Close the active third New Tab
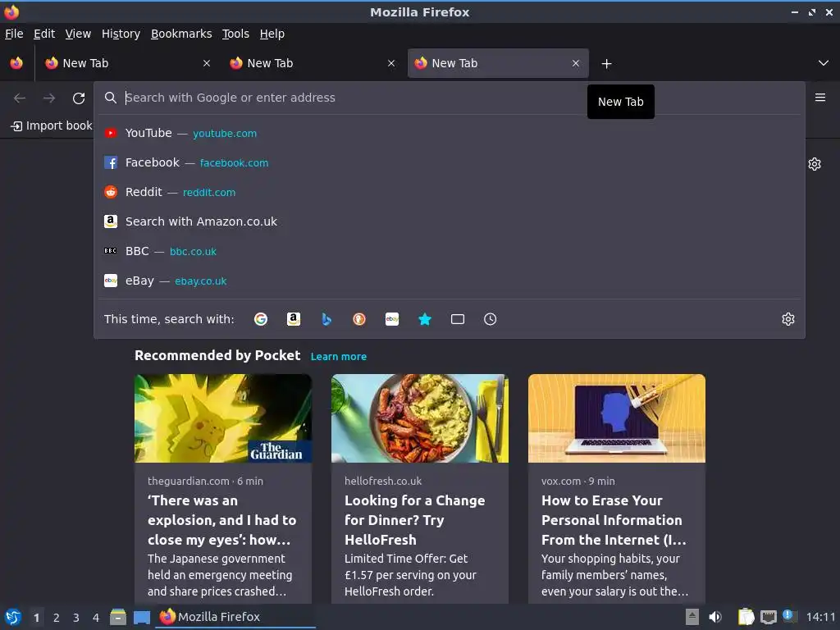This screenshot has width=840, height=630. click(x=576, y=63)
